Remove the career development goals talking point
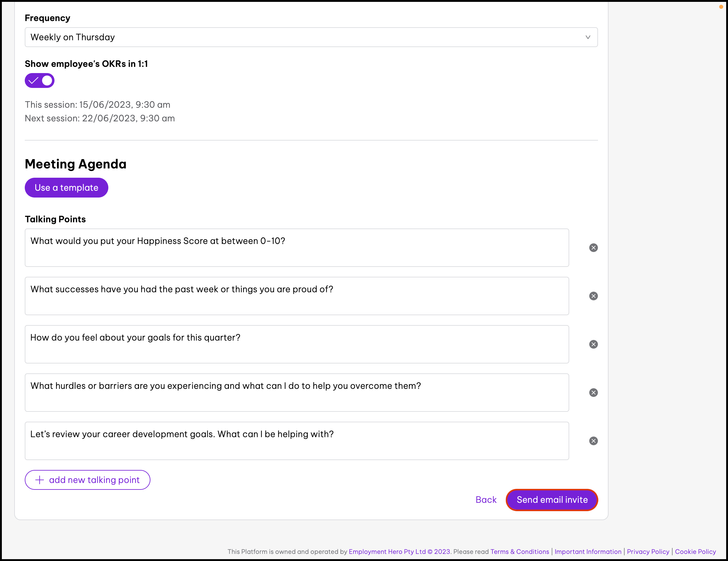 (x=593, y=441)
